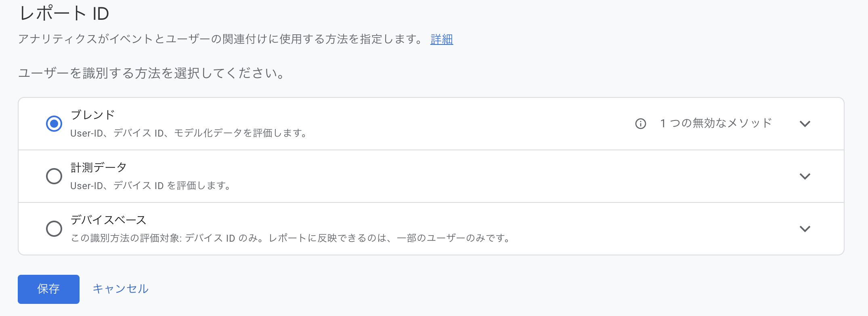The width and height of the screenshot is (868, 316).
Task: Select the 計測データ identity option
Action: [54, 176]
